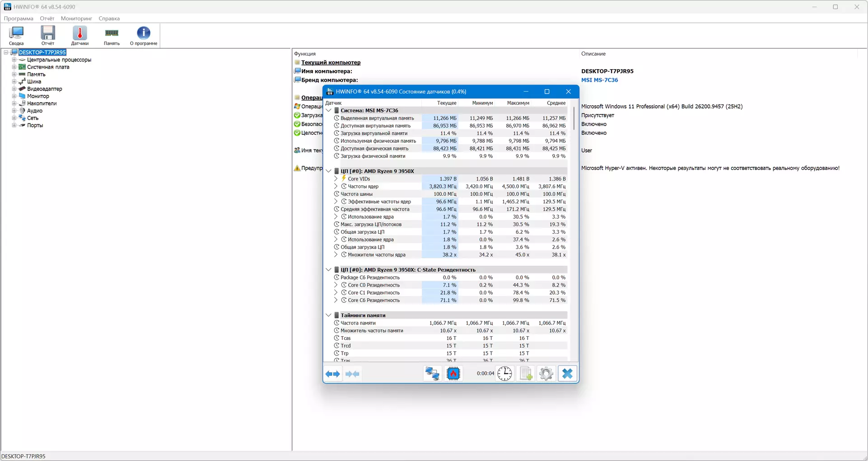The image size is (868, 461).
Task: Click the Память memory module icon
Action: (x=112, y=36)
